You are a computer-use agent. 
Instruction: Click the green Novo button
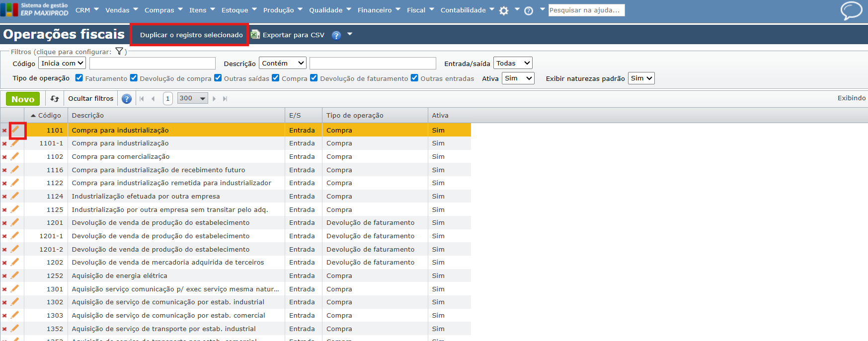point(23,99)
